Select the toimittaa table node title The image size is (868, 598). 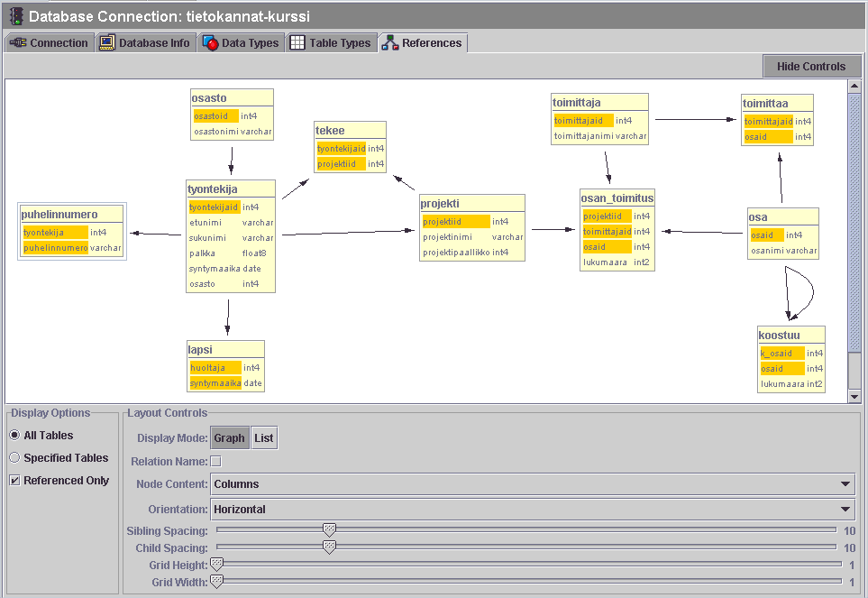pos(765,104)
